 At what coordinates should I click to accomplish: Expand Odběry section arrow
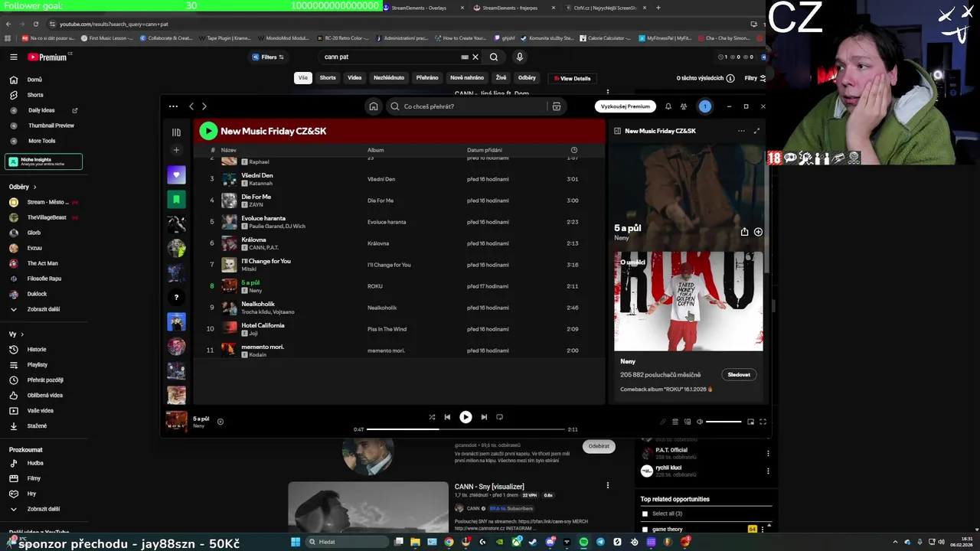(x=34, y=187)
